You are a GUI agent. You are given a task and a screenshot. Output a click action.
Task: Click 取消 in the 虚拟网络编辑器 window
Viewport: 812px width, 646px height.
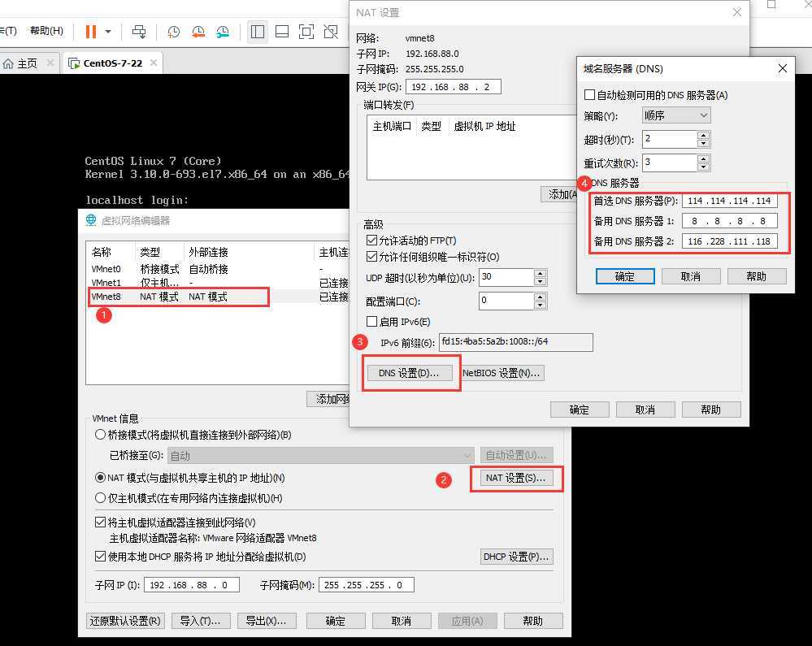[402, 621]
